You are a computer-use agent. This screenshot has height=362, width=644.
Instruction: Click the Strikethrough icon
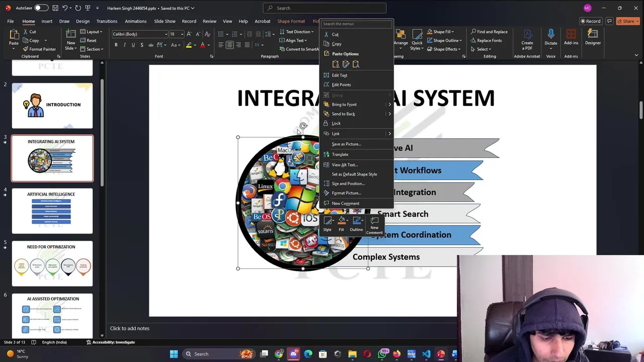pyautogui.click(x=150, y=45)
